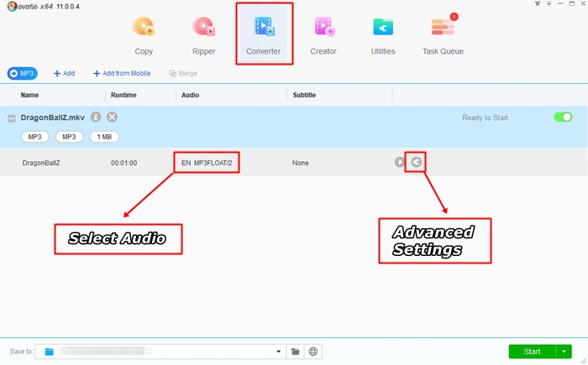The width and height of the screenshot is (588, 365).
Task: Open the skin shirt icon in title bar
Action: 538,3
